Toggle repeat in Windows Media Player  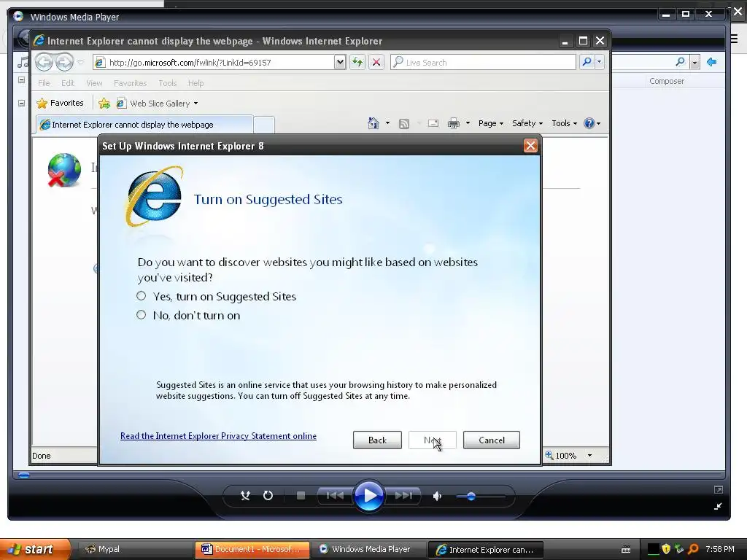tap(268, 496)
